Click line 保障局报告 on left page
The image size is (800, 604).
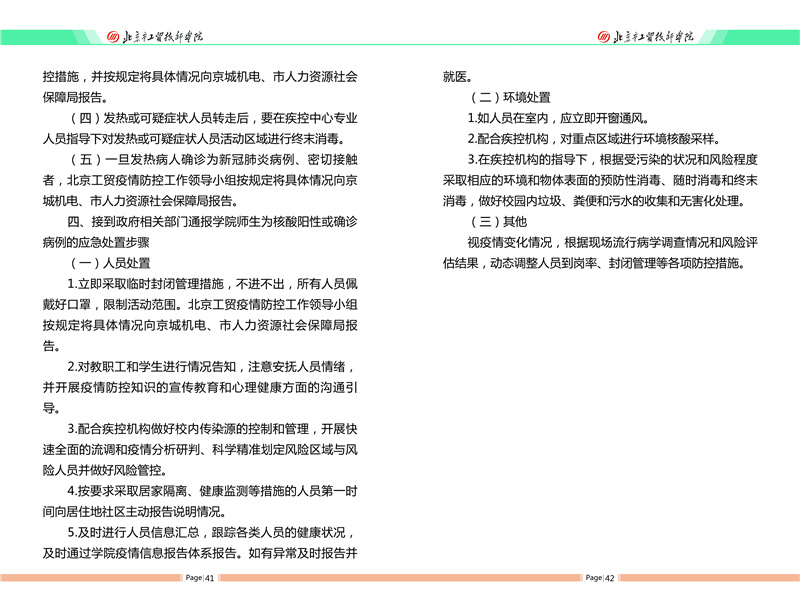click(75, 97)
